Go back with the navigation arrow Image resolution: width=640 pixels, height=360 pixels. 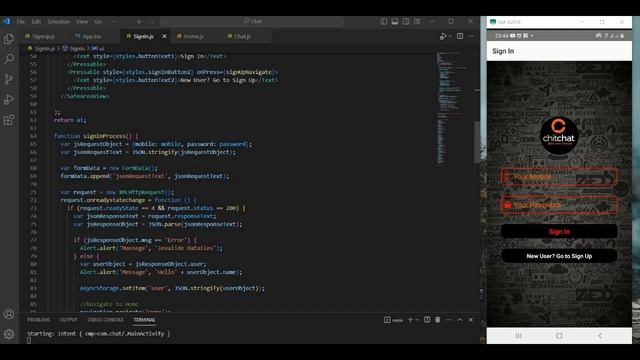[x=140, y=21]
